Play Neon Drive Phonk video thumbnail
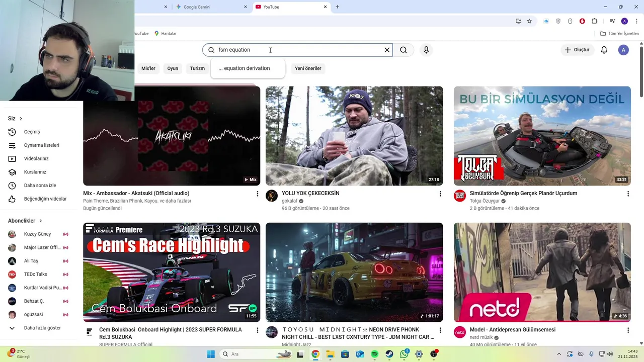Screen dimensions: 644x362 tap(354, 272)
